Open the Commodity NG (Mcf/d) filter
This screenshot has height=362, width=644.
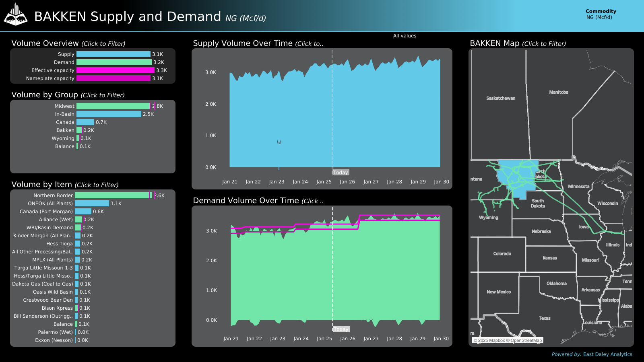point(601,14)
